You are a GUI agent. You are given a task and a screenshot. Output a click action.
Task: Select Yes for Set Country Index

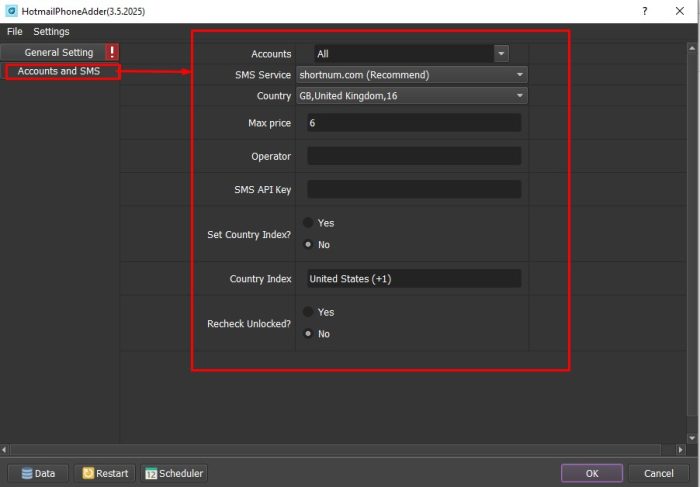point(308,222)
